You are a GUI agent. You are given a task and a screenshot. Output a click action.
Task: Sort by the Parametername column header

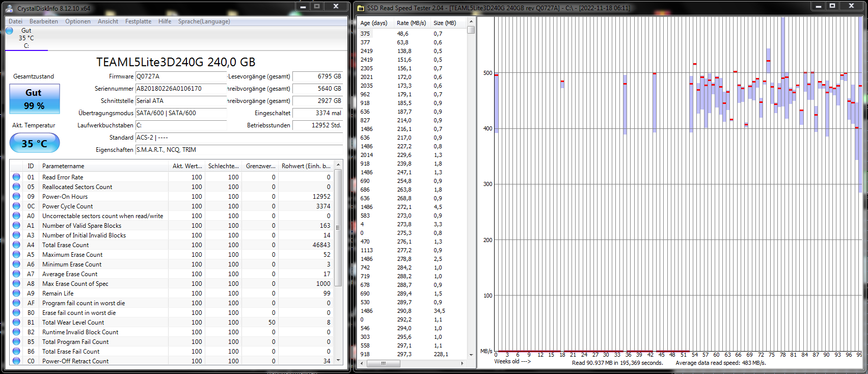[104, 166]
